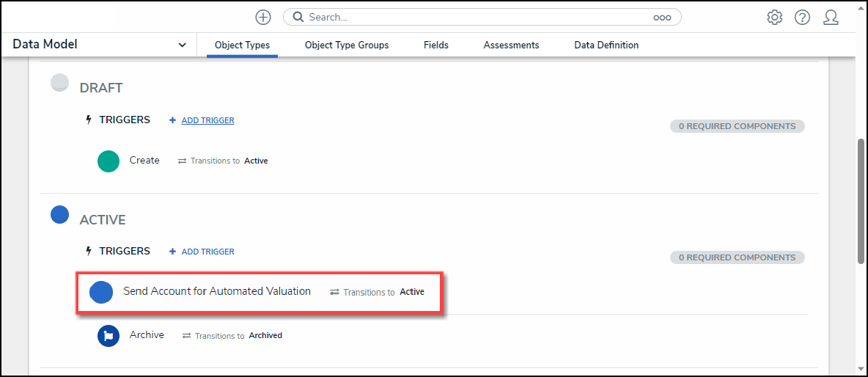The image size is (868, 377).
Task: Open the settings gear icon
Action: pyautogui.click(x=774, y=18)
